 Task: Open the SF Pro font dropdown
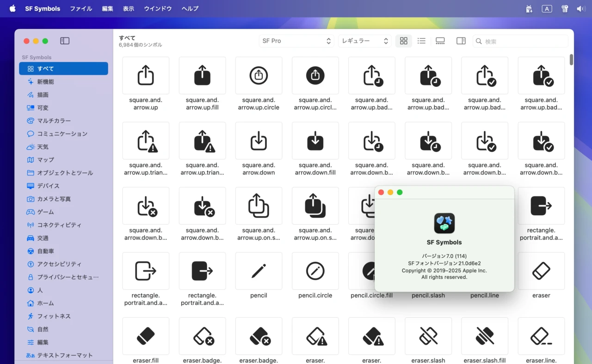(296, 41)
